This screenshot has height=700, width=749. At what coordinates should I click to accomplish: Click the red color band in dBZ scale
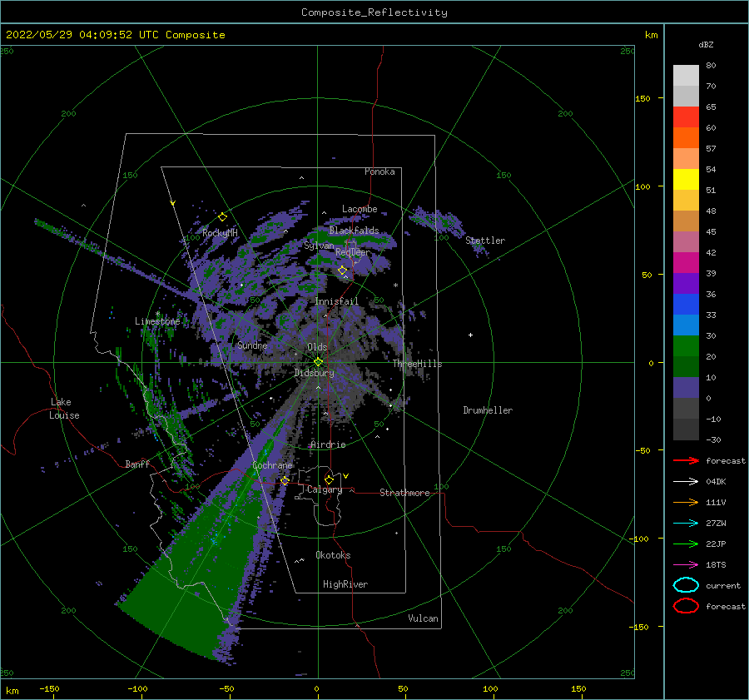coord(686,117)
